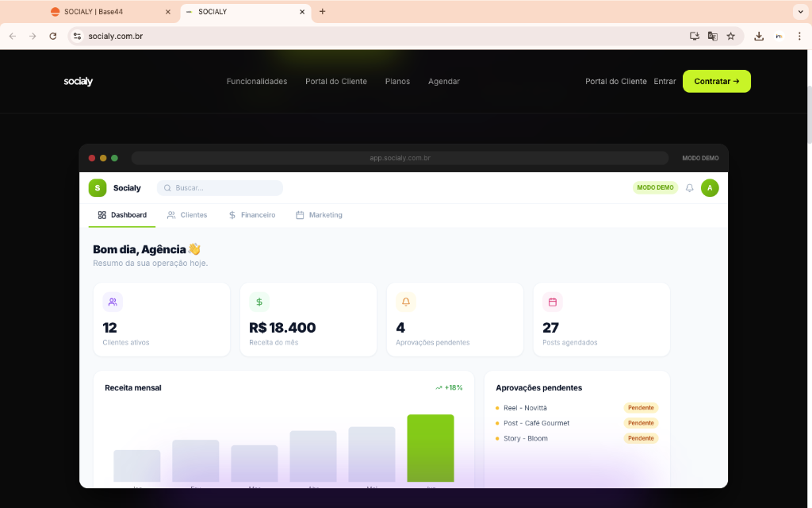Expand the tab search dropdown arrow
This screenshot has width=812, height=508.
click(x=801, y=11)
